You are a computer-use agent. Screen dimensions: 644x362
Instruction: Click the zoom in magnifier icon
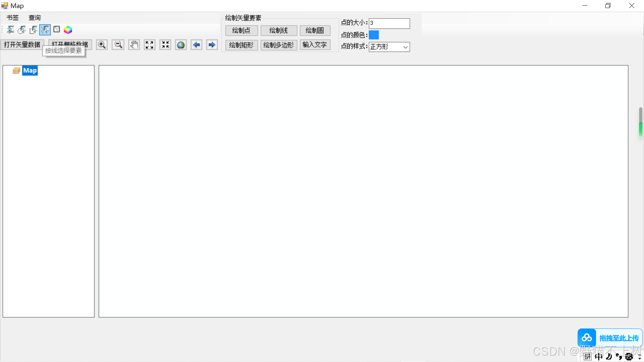pyautogui.click(x=102, y=45)
